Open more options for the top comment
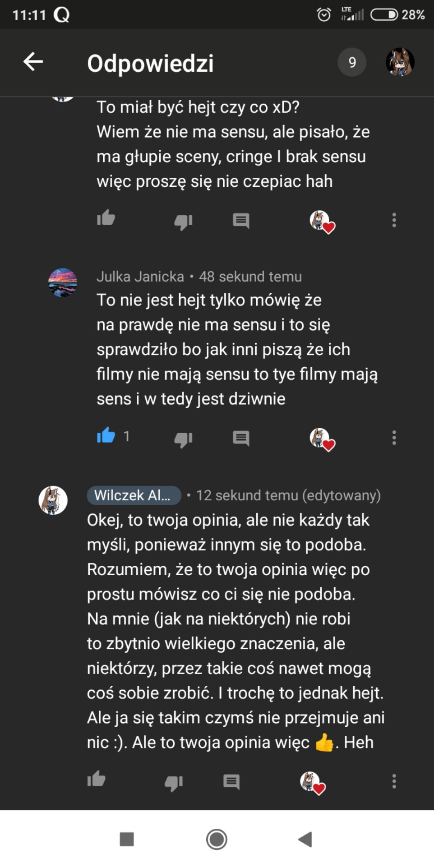The height and width of the screenshot is (868, 434). click(394, 220)
